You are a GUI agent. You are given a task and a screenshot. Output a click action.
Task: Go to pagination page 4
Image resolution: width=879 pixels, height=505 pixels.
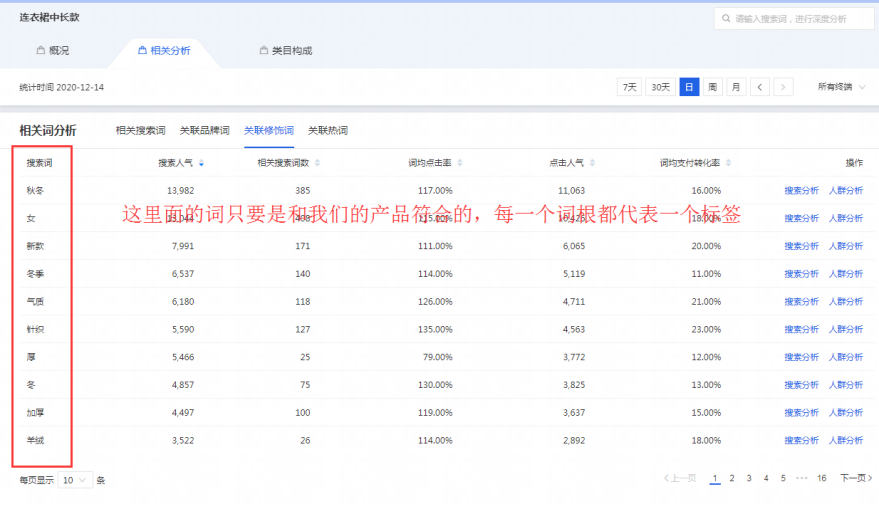766,478
